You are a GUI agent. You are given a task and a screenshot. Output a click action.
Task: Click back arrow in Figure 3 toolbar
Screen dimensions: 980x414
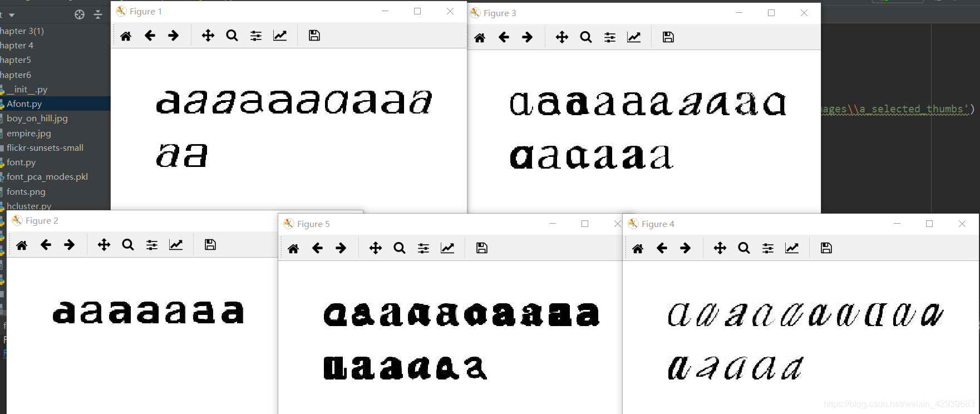tap(504, 37)
